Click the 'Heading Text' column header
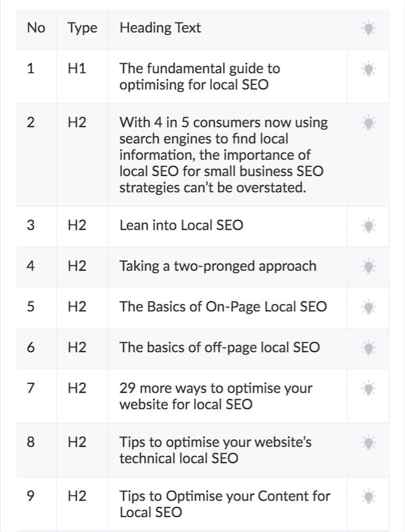This screenshot has width=405, height=532. 160,28
